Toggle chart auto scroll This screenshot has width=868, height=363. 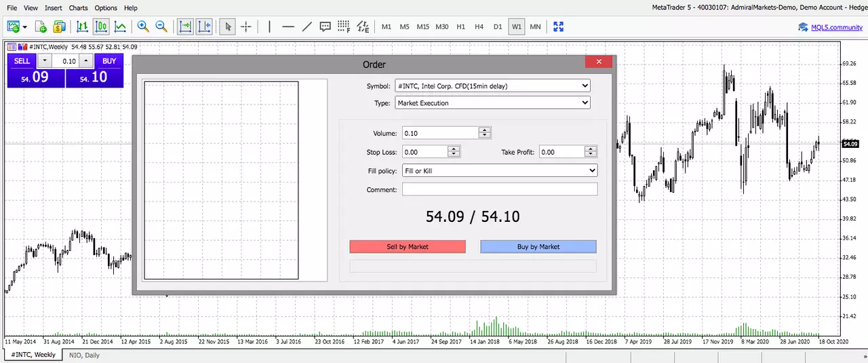184,27
